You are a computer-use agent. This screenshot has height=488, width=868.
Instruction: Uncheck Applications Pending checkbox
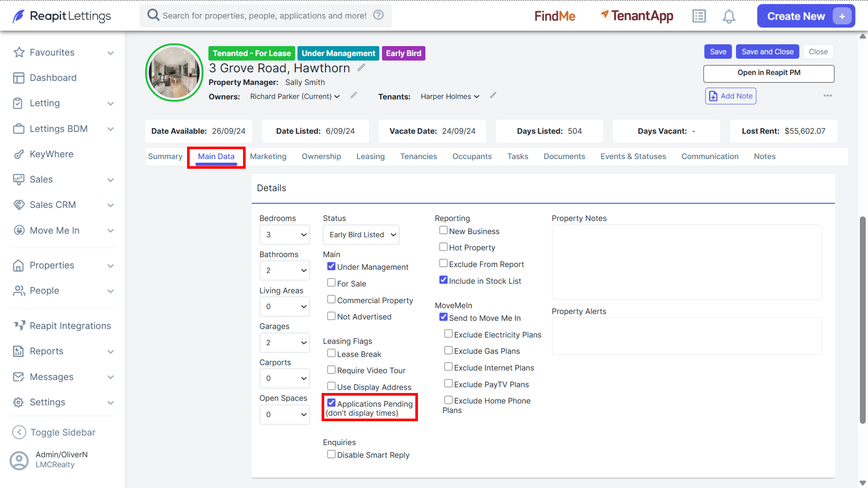tap(331, 403)
